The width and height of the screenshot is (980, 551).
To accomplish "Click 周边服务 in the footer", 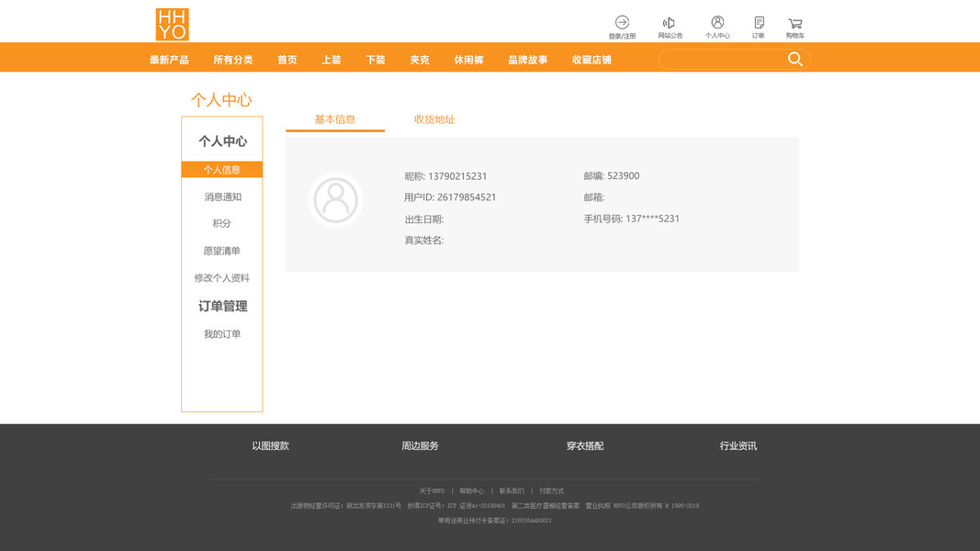I will pyautogui.click(x=420, y=446).
